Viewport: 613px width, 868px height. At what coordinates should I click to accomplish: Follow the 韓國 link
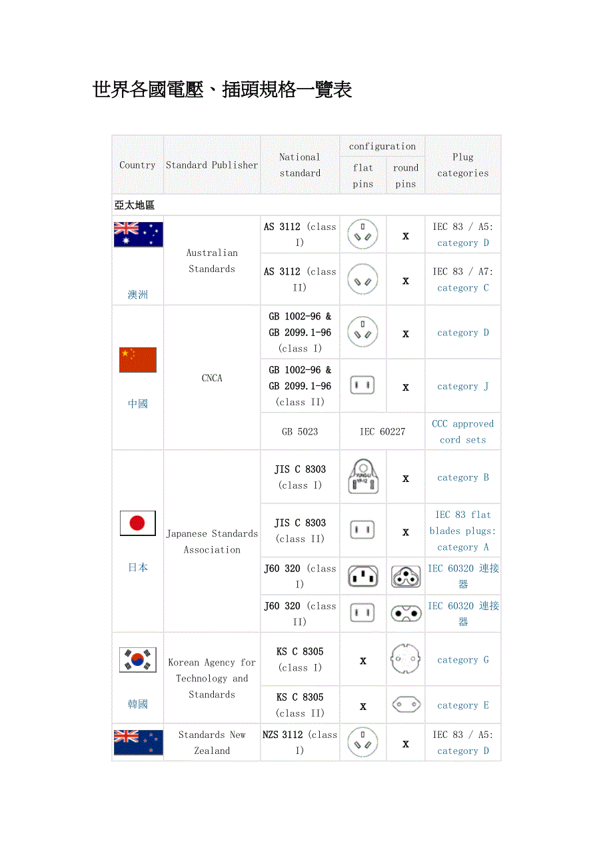point(138,704)
